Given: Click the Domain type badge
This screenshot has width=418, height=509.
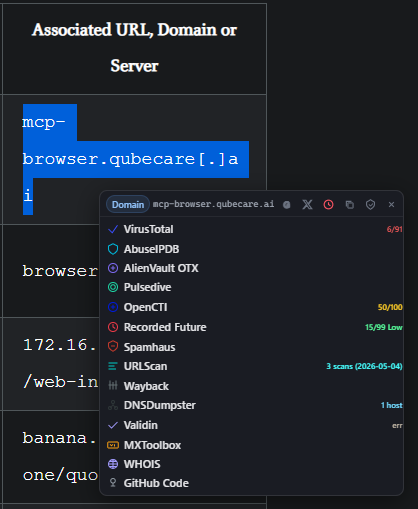Looking at the screenshot, I should pyautogui.click(x=128, y=204).
